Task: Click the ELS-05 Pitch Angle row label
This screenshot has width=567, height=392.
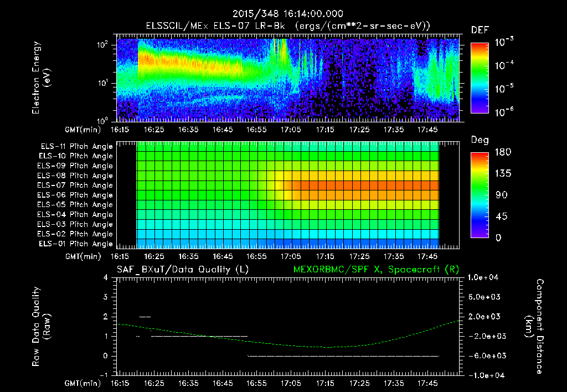Action: pos(75,205)
